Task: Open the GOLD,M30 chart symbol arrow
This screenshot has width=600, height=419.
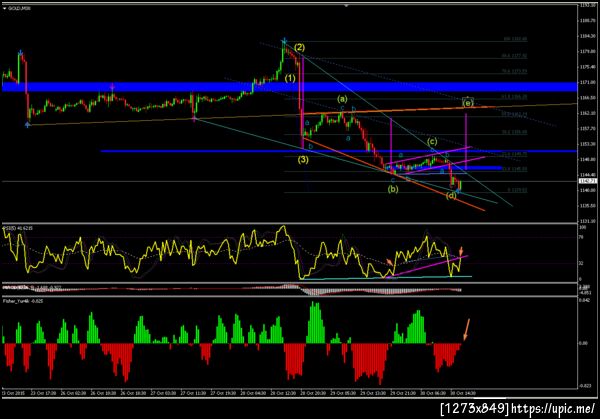Action: point(5,8)
